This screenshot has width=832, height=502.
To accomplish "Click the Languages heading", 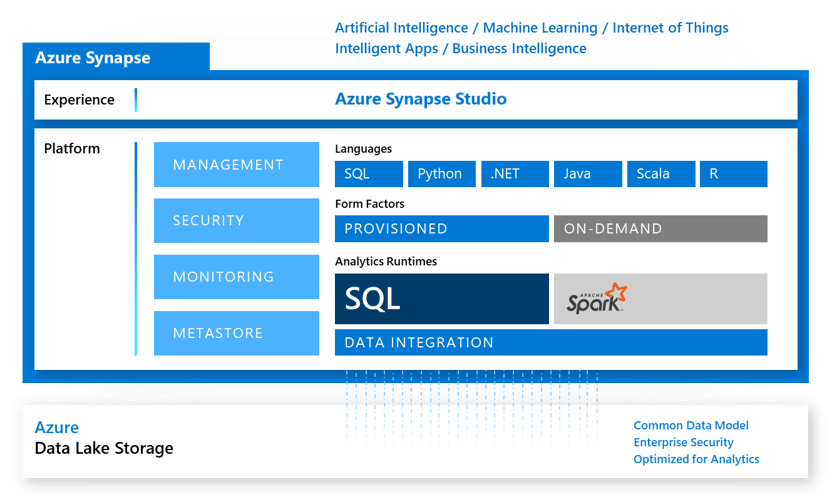I will tap(363, 149).
